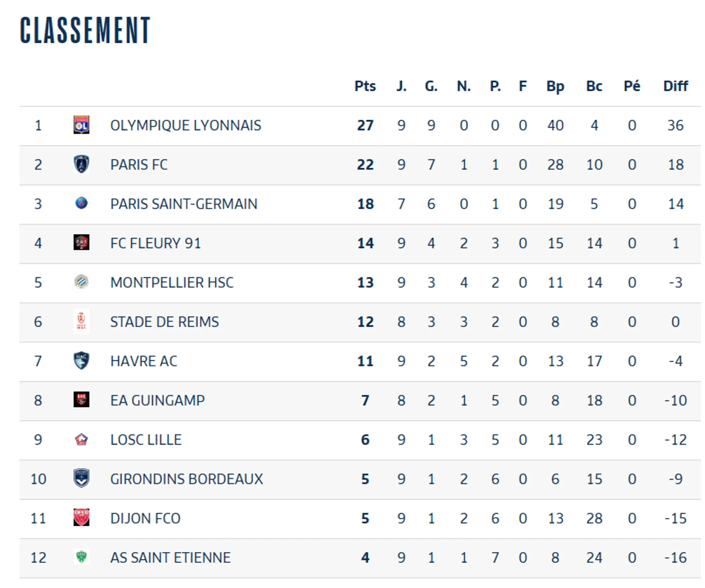Click the Montpellier HSC club logo
The image size is (705, 588).
(x=81, y=282)
